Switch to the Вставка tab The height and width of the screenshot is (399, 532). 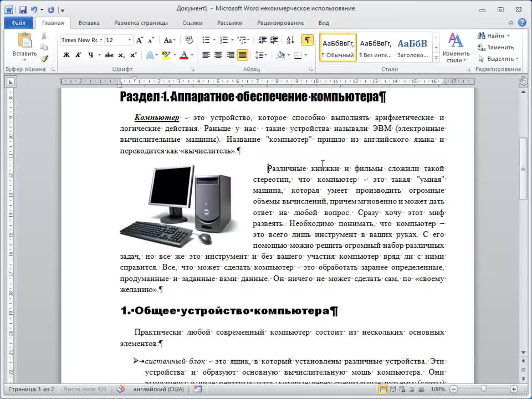(89, 23)
